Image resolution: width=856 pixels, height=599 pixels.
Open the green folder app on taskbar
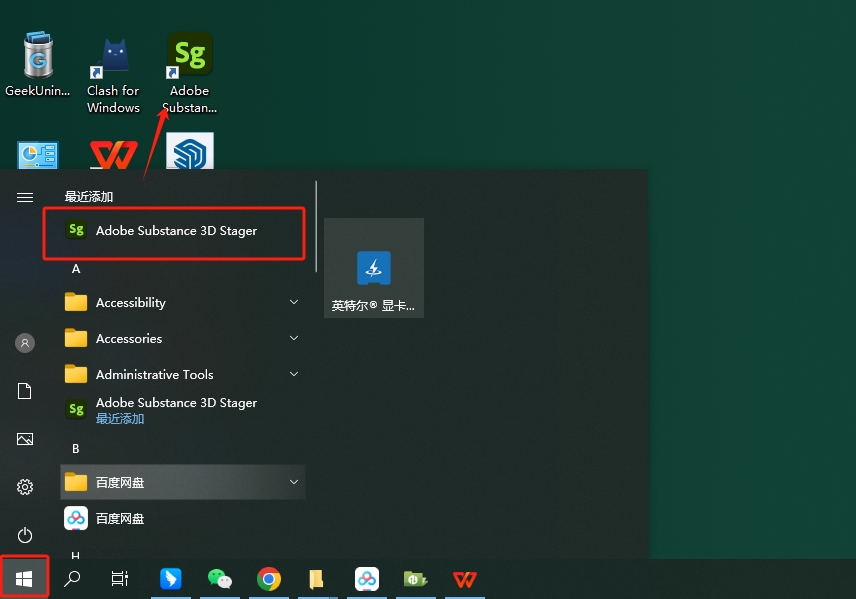point(415,579)
